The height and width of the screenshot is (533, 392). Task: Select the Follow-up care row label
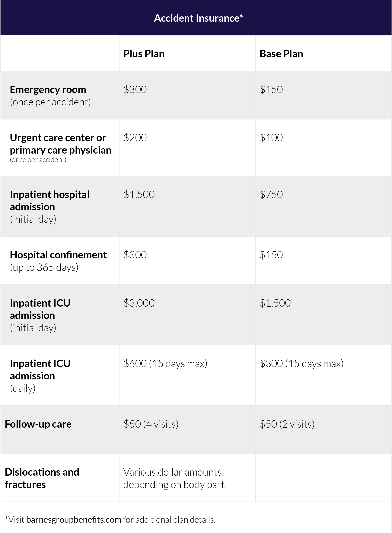tap(38, 424)
